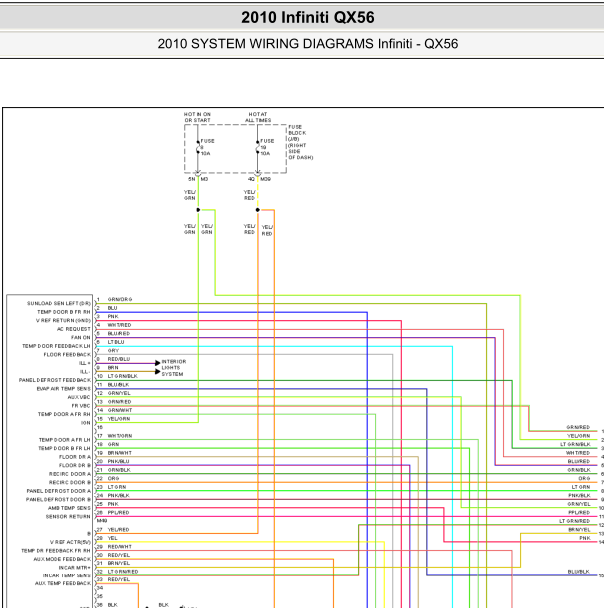604x608 pixels.
Task: Click the 'BRN/WHT' wire color label
Action: [120, 453]
